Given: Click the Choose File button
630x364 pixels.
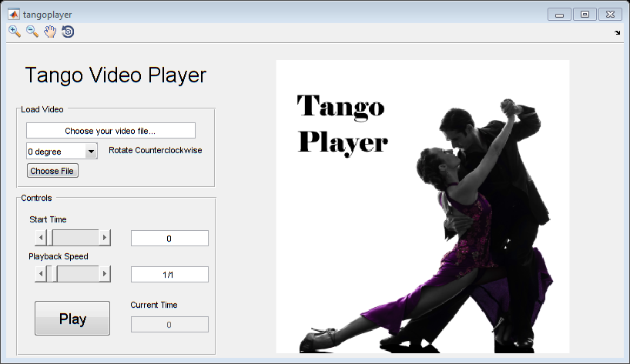Looking at the screenshot, I should click(x=52, y=171).
